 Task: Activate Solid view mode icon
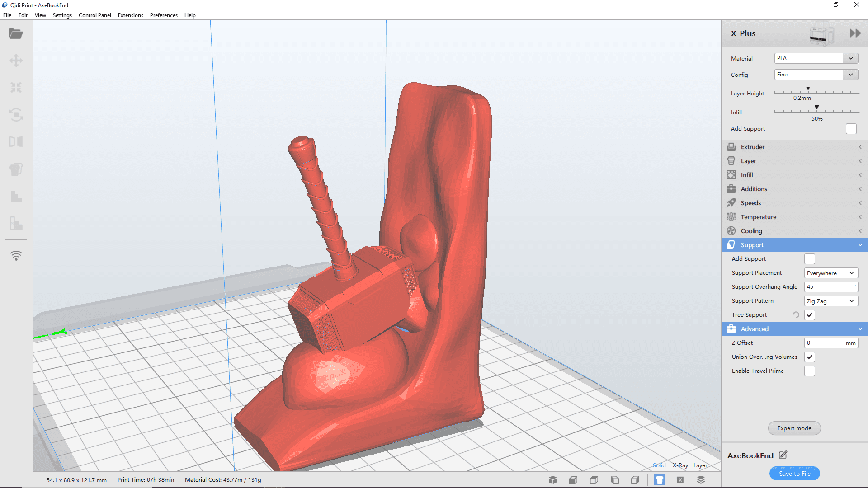coord(660,480)
